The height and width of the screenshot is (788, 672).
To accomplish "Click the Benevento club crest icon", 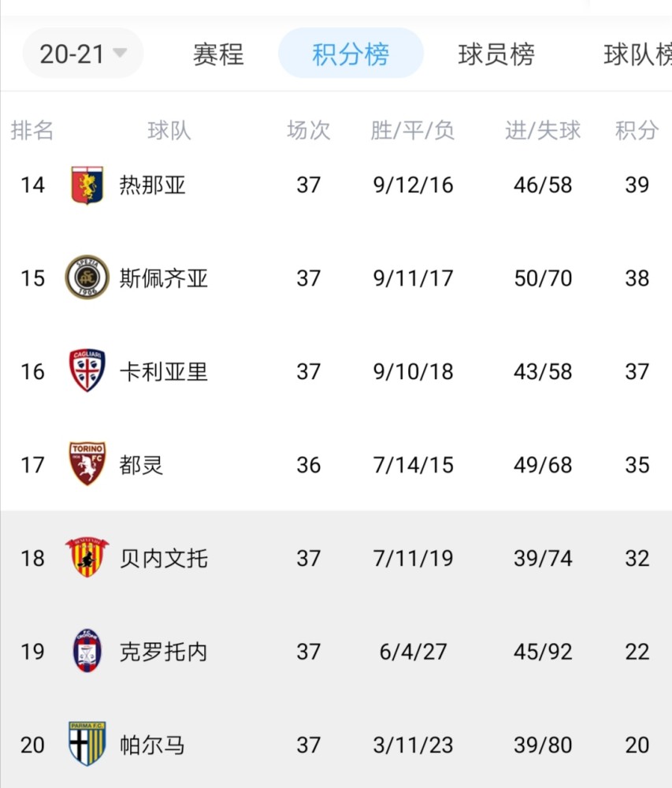I will [x=87, y=557].
